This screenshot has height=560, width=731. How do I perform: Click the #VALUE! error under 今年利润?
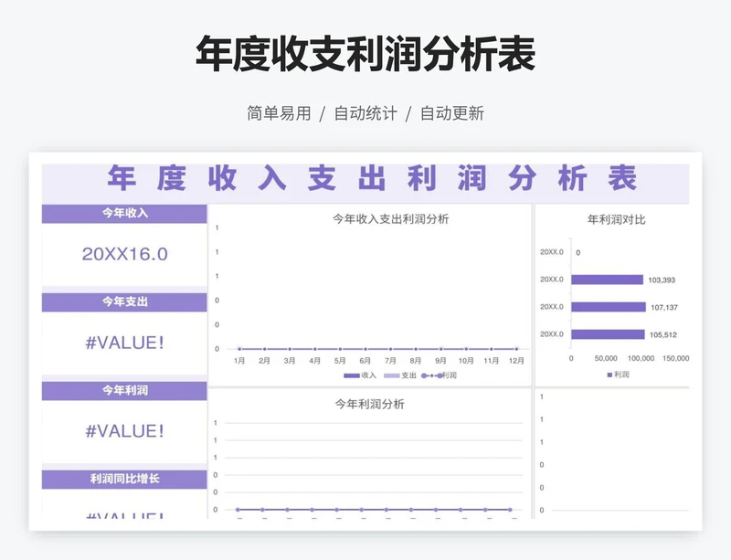[x=124, y=431]
